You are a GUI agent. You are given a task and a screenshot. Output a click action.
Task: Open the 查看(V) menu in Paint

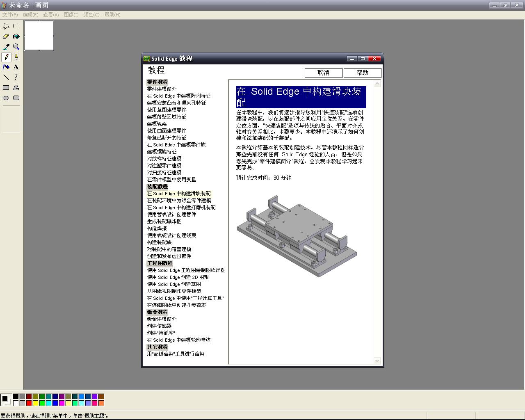[x=51, y=15]
